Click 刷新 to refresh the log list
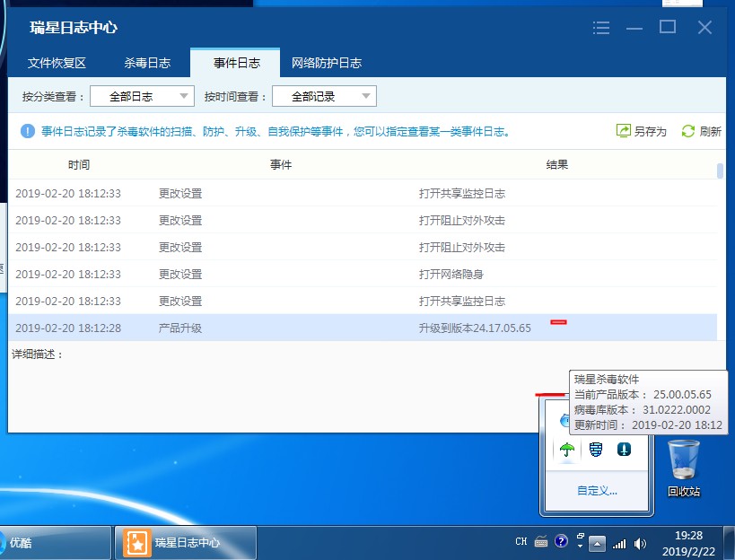This screenshot has width=735, height=560. pos(701,131)
